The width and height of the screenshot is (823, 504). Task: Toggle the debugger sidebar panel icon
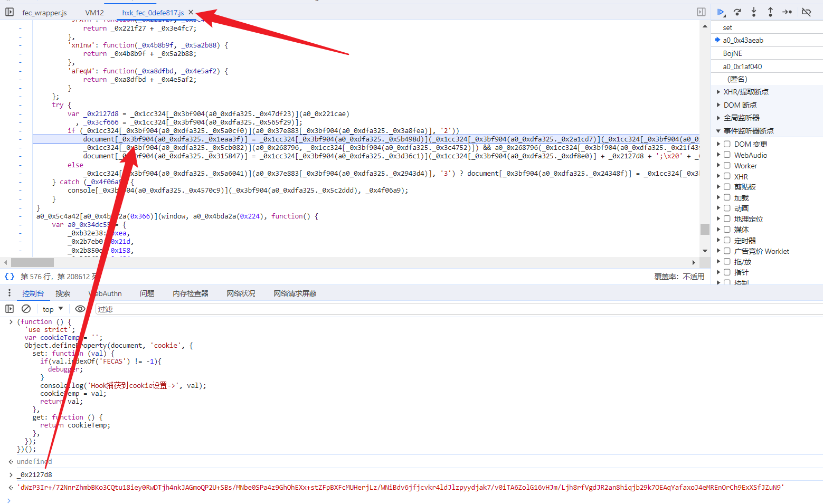coord(701,12)
